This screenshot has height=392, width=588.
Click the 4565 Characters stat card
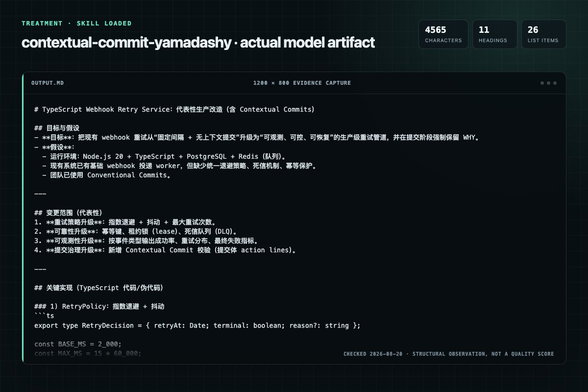click(443, 34)
